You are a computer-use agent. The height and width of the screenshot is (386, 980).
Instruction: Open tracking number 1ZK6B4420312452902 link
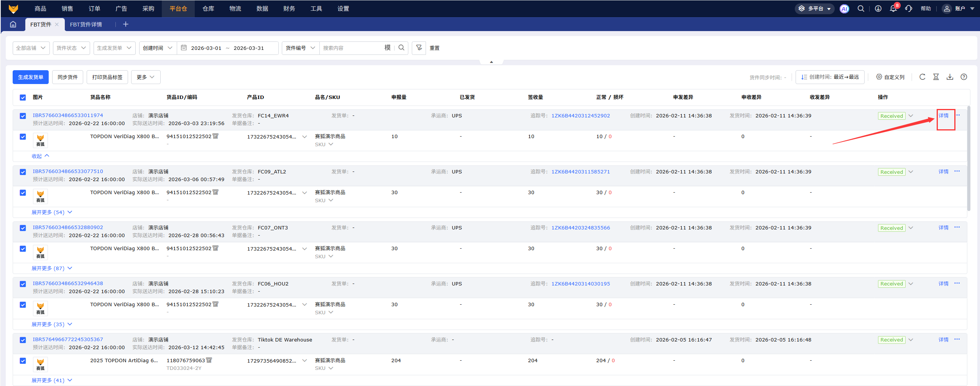pos(580,116)
